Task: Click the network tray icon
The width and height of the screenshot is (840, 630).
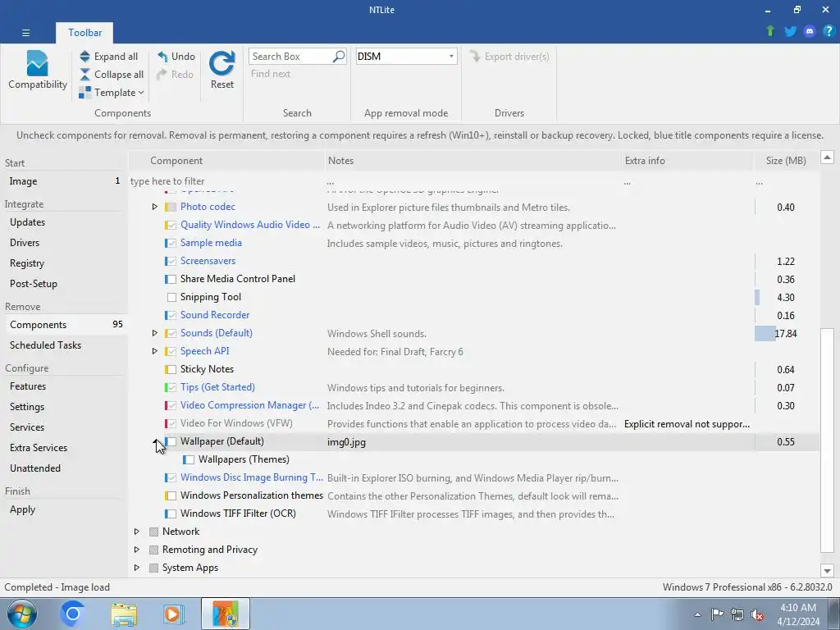Action: [x=737, y=614]
